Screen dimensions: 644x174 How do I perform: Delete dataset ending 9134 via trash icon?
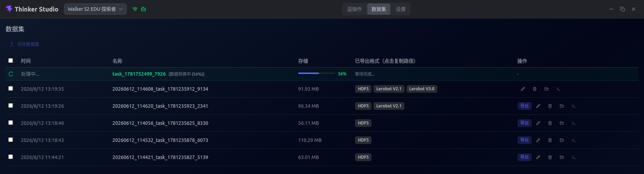tap(535, 89)
